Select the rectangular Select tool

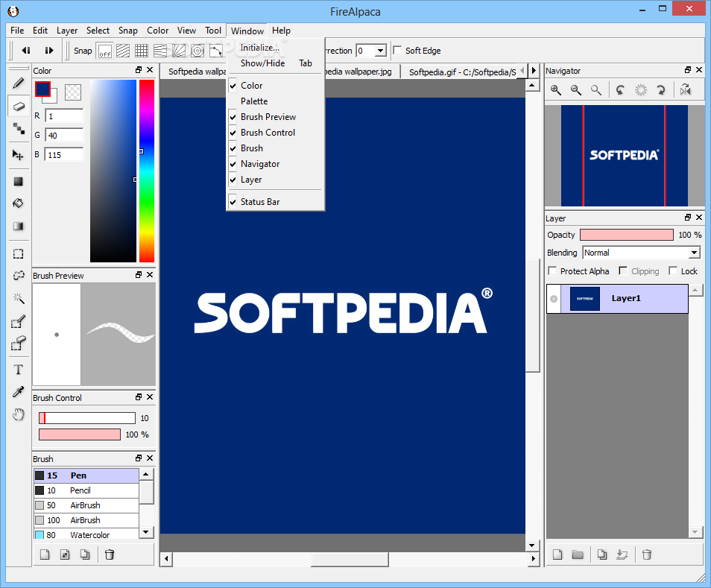click(18, 254)
